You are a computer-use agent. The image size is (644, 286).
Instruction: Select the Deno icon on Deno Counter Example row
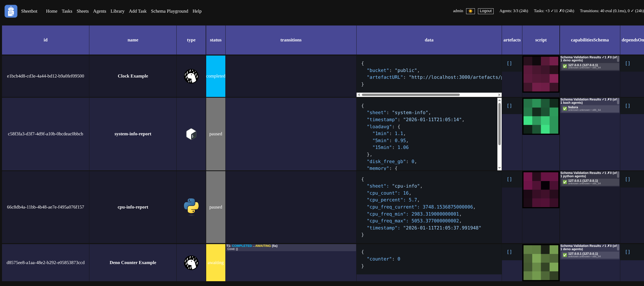pos(191,263)
